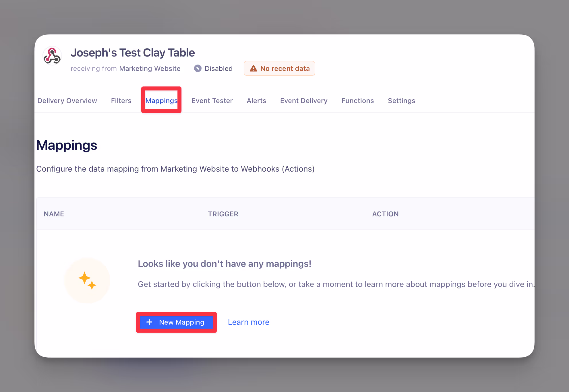569x392 pixels.
Task: Open the Alerts tab
Action: (x=256, y=101)
